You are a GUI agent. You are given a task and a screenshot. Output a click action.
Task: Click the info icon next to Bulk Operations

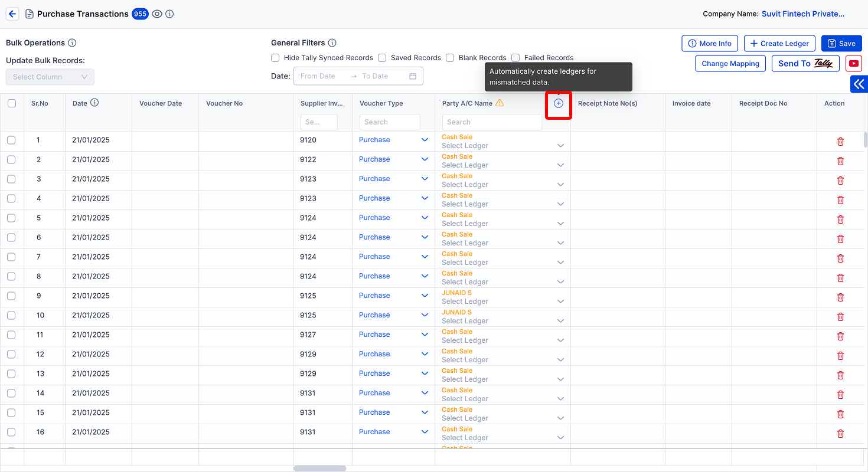pos(72,43)
